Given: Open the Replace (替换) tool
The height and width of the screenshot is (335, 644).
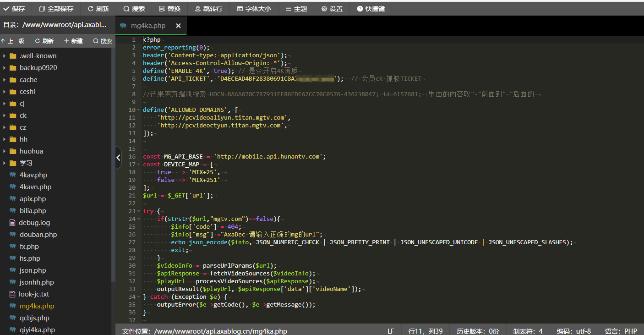Looking at the screenshot, I should pos(169,9).
